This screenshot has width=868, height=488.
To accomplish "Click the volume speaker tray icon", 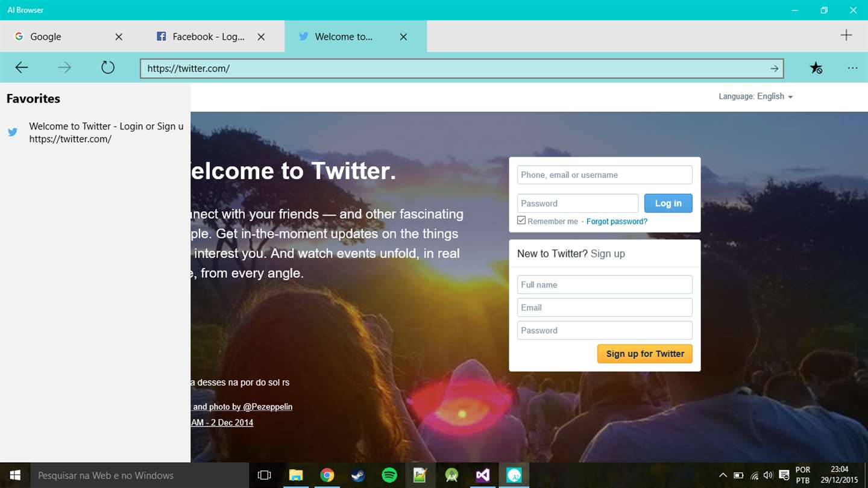I will [768, 475].
